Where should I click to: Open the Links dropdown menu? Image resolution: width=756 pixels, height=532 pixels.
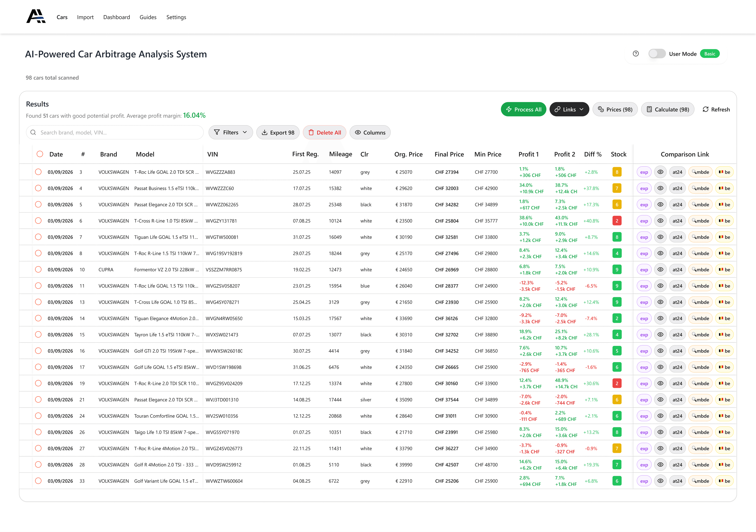[569, 109]
